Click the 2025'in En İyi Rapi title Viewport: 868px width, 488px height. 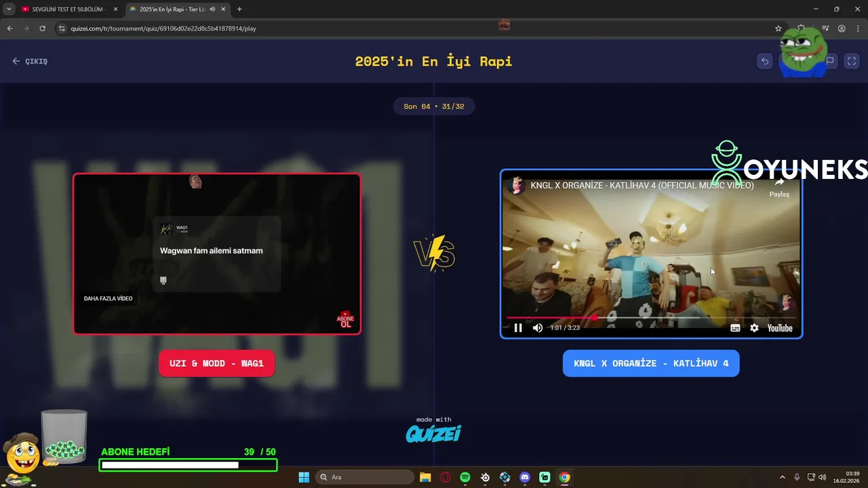[x=434, y=61]
